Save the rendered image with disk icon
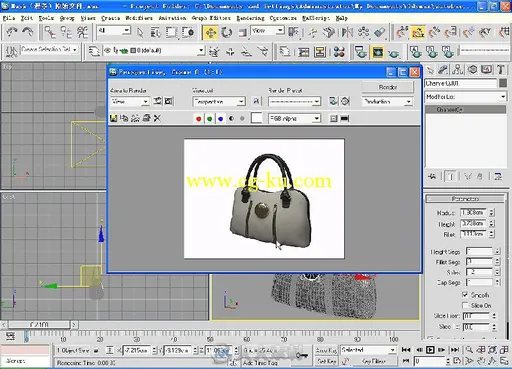The height and width of the screenshot is (369, 512). (x=113, y=118)
